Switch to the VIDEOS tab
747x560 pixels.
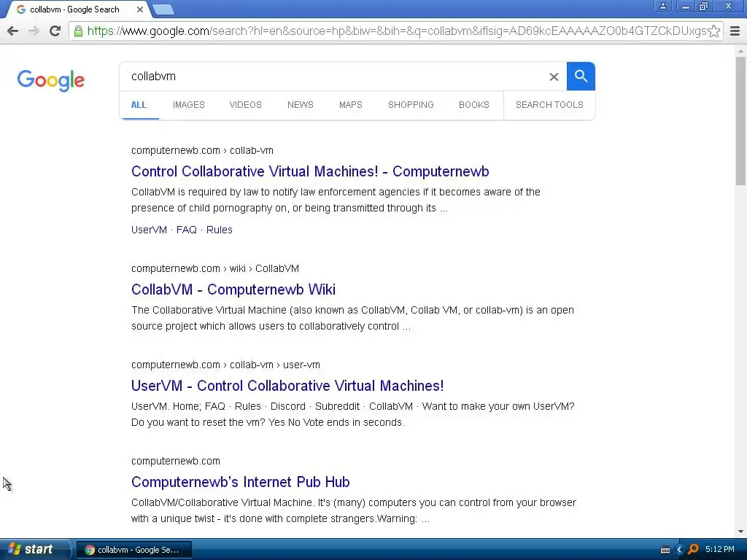click(245, 105)
